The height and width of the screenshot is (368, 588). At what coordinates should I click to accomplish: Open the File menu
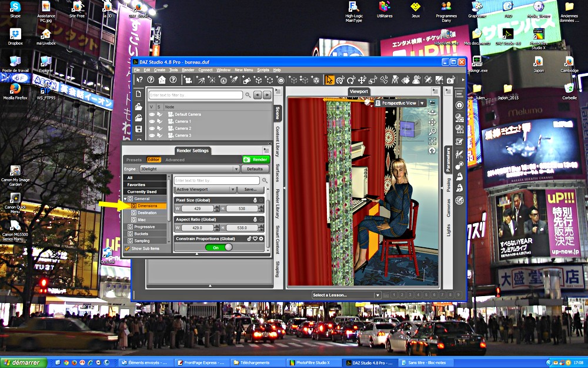[137, 70]
